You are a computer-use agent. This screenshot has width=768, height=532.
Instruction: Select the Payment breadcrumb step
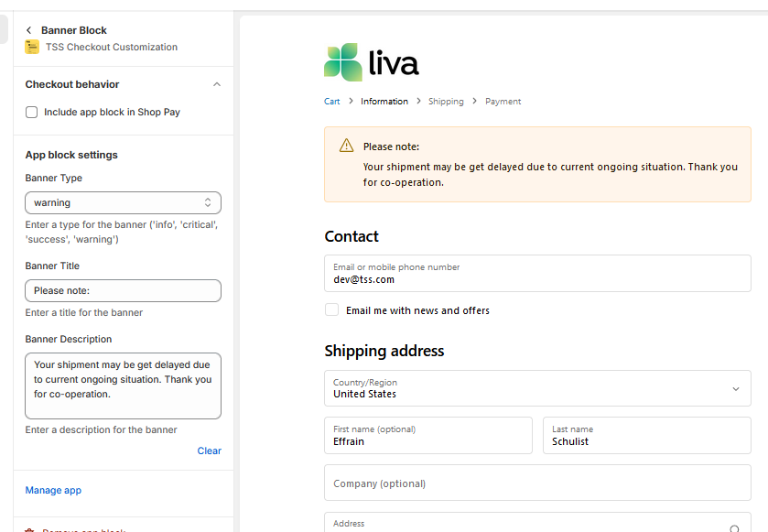[503, 102]
